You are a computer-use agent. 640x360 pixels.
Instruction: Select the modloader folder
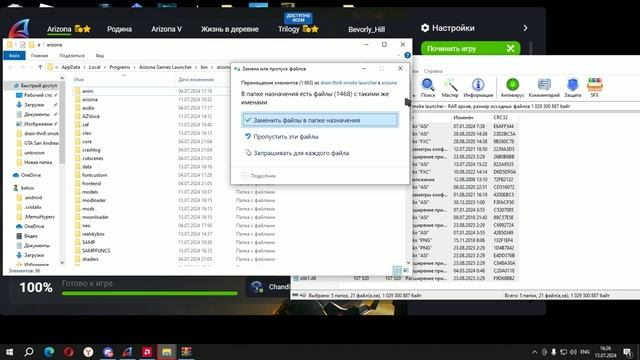click(x=94, y=200)
